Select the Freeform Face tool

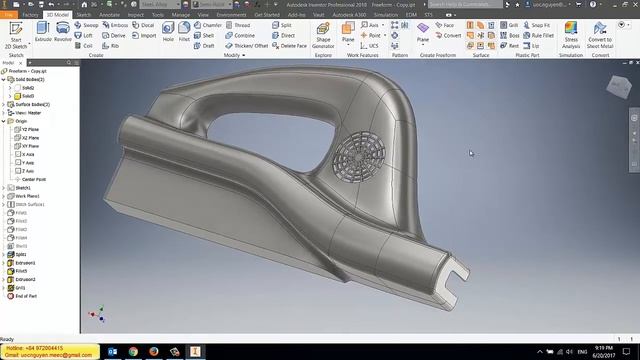click(x=444, y=25)
